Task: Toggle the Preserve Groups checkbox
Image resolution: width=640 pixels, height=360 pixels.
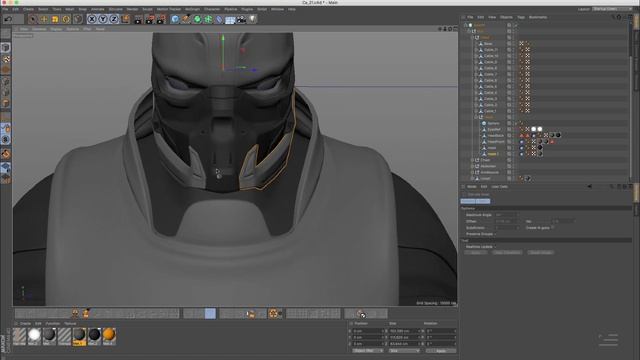Action: point(495,234)
